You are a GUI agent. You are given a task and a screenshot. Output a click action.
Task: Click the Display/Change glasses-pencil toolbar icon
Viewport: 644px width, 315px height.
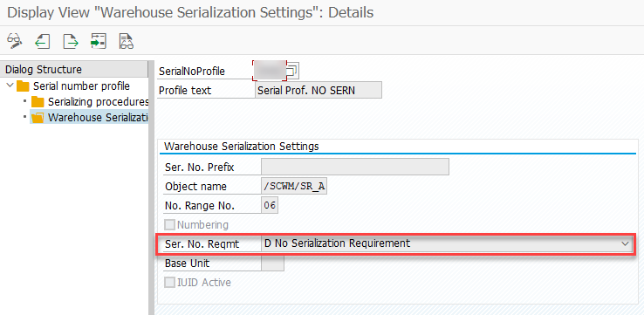[x=15, y=42]
